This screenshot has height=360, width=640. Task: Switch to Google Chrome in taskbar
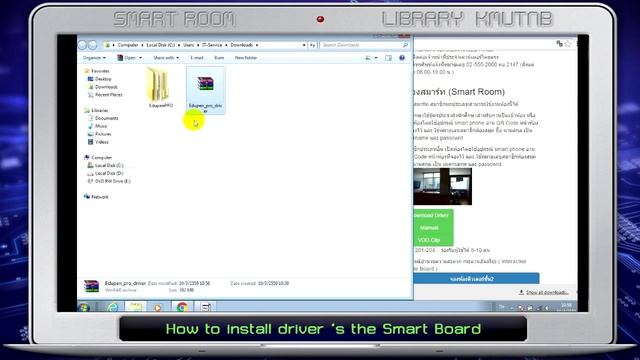pos(182,307)
